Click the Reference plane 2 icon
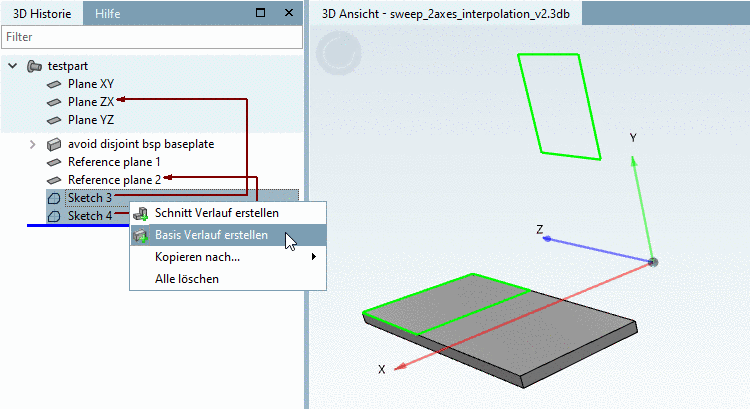Screen dimensions: 750x409 [54, 180]
